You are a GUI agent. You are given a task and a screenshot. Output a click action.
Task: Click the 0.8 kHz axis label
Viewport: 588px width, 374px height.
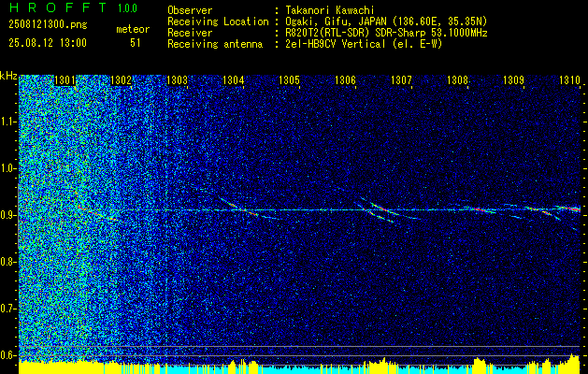click(7, 262)
